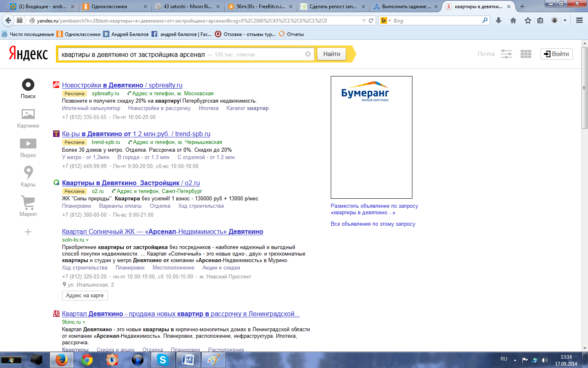Switch to the FreeBitco.in tab
The height and width of the screenshot is (368, 588).
pos(261,7)
